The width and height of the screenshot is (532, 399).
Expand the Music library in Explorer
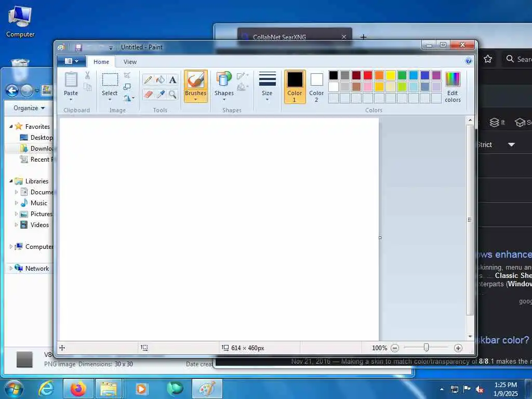click(16, 203)
